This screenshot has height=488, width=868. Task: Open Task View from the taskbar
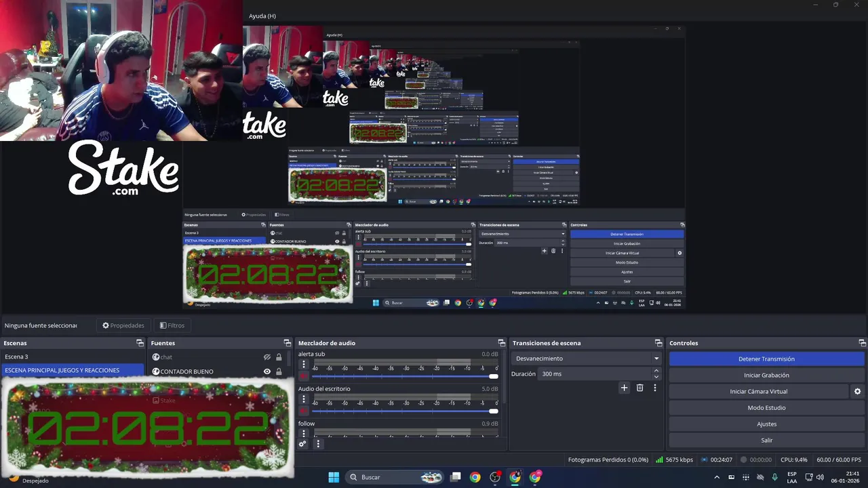pos(456,477)
